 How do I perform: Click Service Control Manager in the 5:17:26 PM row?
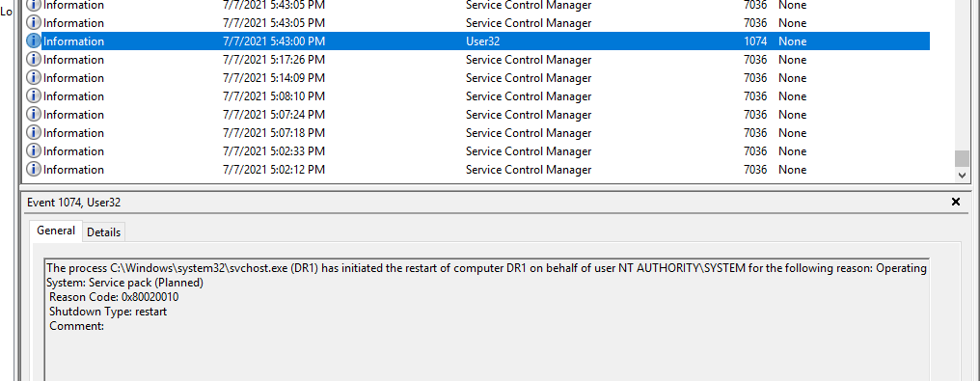tap(529, 60)
